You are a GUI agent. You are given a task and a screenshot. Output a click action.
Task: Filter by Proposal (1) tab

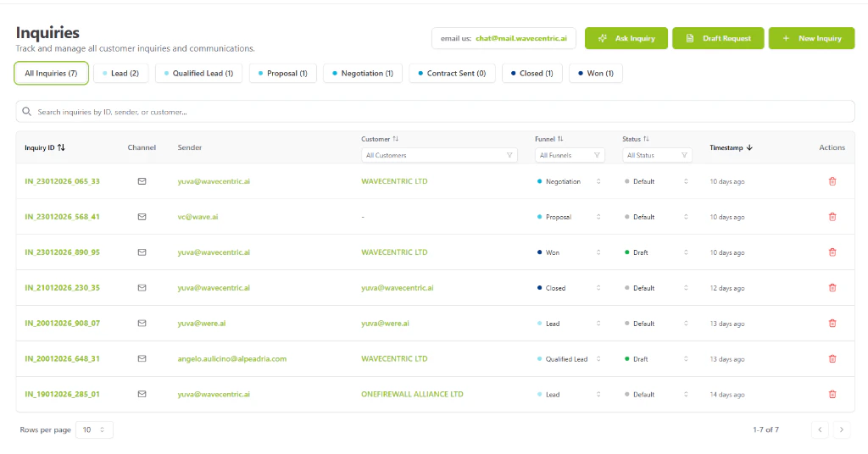283,73
